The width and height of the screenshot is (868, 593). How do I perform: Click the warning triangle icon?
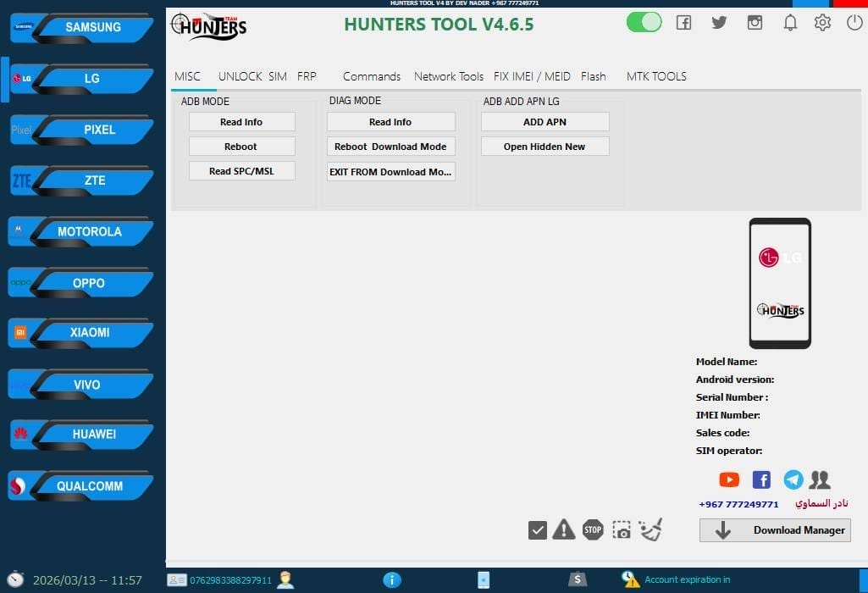564,529
